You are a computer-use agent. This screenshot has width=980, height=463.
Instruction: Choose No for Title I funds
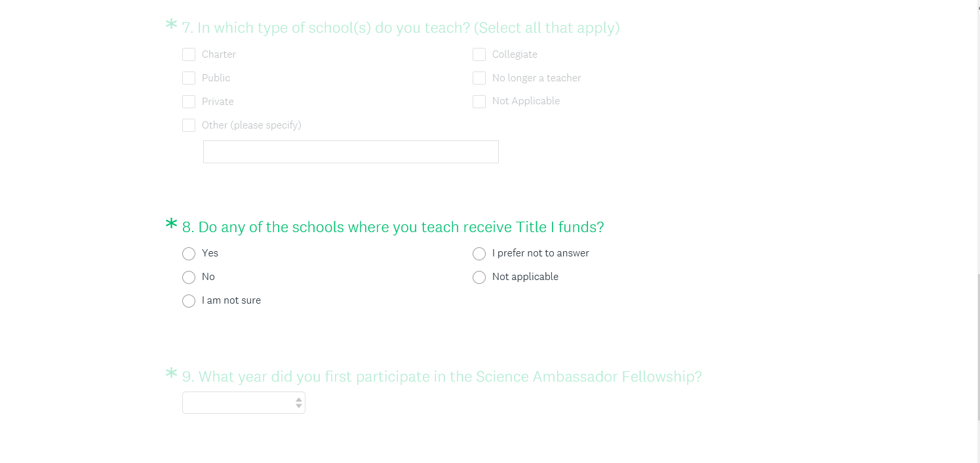tap(189, 277)
